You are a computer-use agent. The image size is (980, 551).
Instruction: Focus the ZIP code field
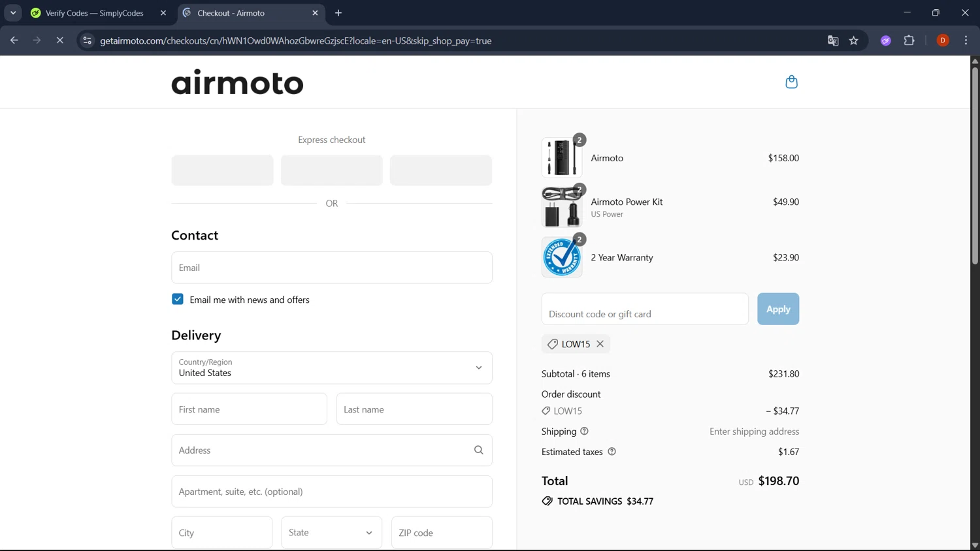(x=442, y=533)
